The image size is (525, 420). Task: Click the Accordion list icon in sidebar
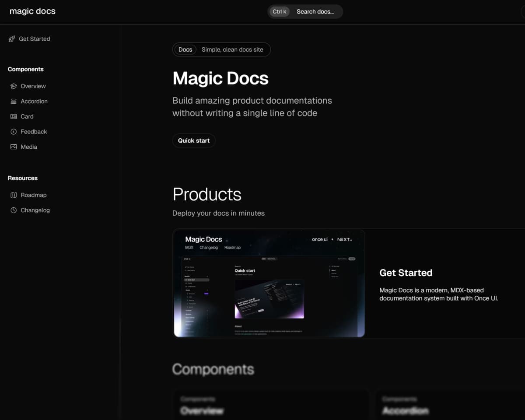coord(14,101)
